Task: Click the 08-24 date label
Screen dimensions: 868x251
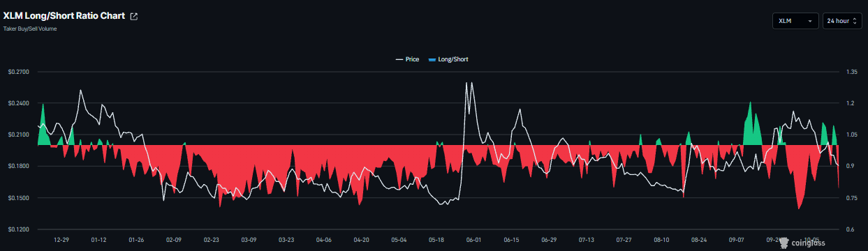Action: 698,240
